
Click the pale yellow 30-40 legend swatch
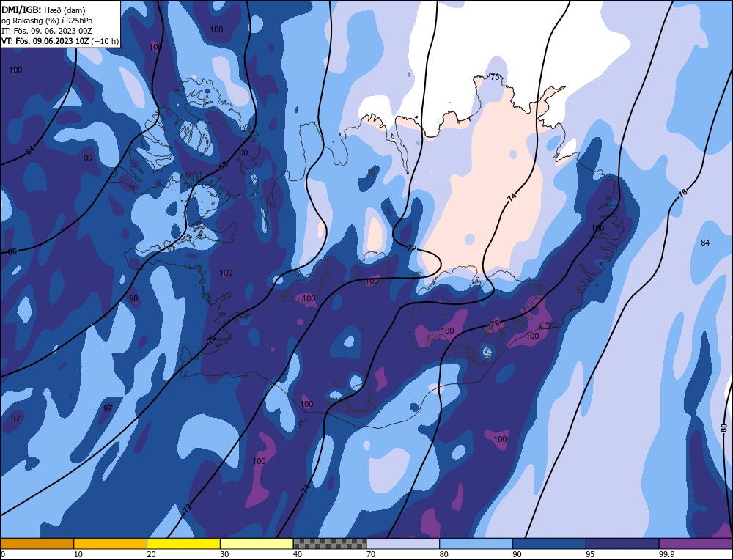coord(257,543)
